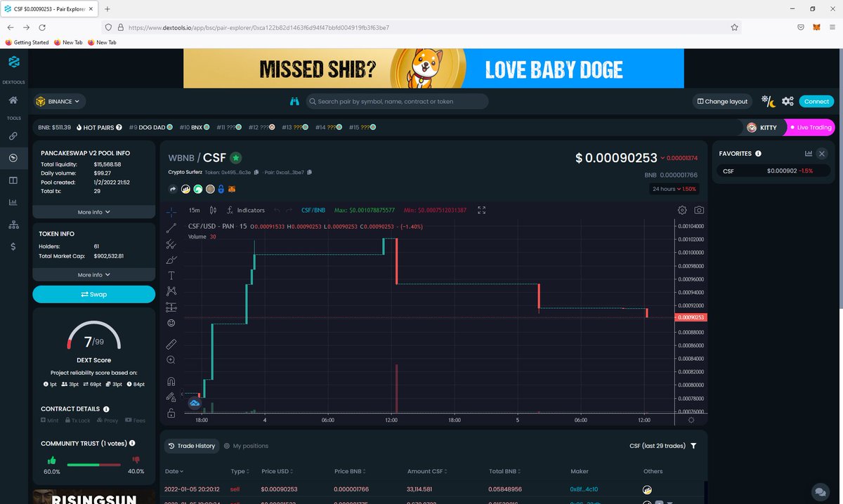The image size is (843, 504).
Task: Click the Connect wallet button
Action: point(816,101)
